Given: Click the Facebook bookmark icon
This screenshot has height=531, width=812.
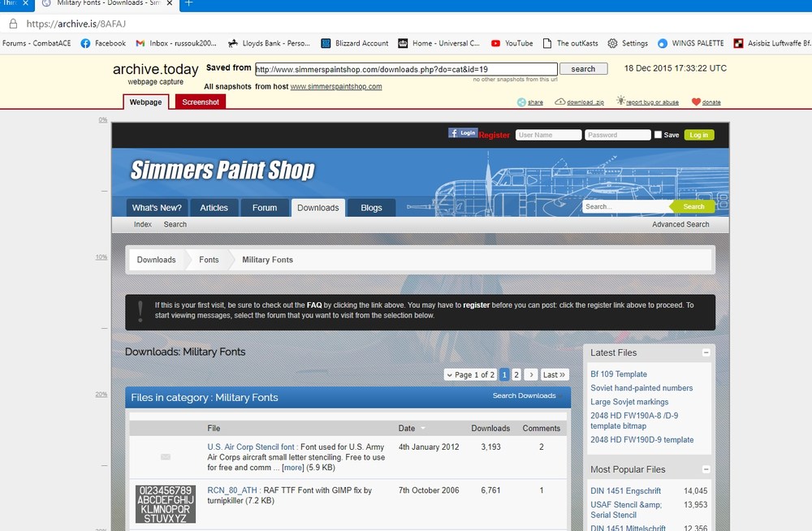Looking at the screenshot, I should [x=85, y=44].
